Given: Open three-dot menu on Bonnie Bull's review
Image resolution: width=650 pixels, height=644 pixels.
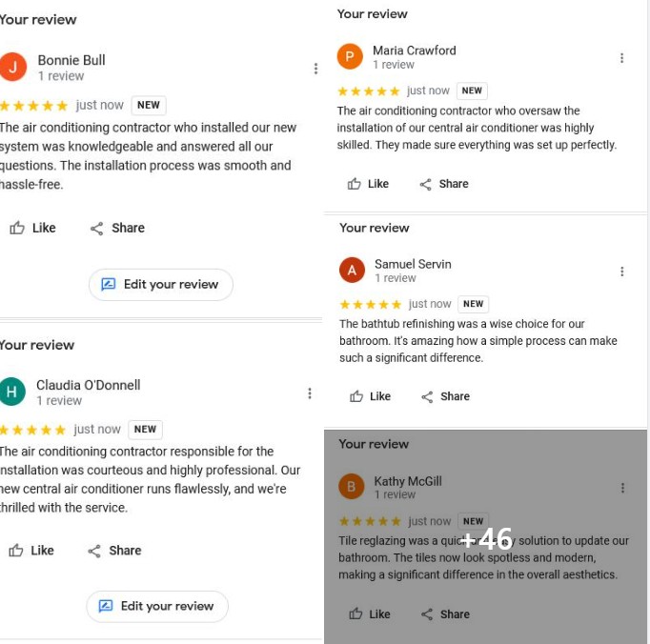Looking at the screenshot, I should 315,69.
